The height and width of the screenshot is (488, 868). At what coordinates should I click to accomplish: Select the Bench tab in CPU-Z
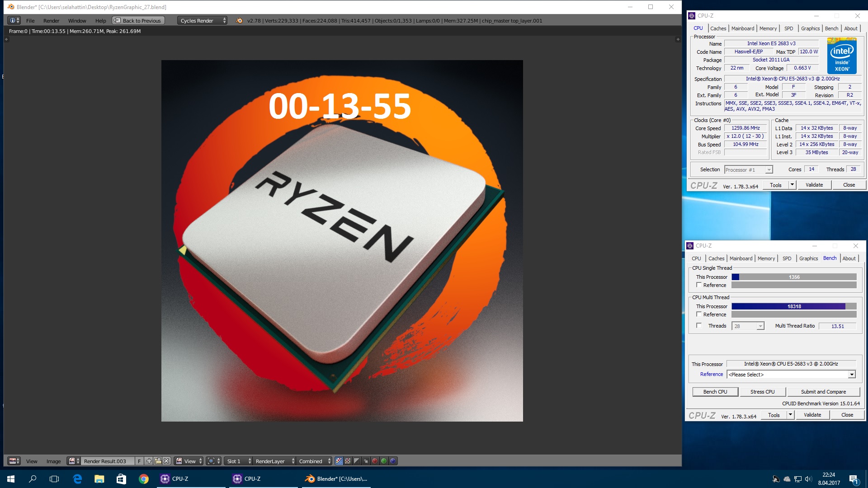tap(831, 28)
